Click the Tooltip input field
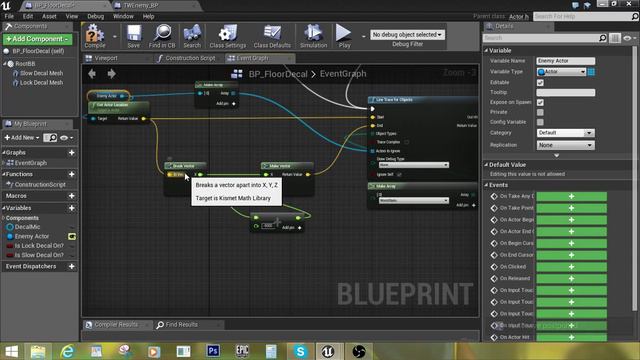This screenshot has height=360, width=640. coord(565,93)
